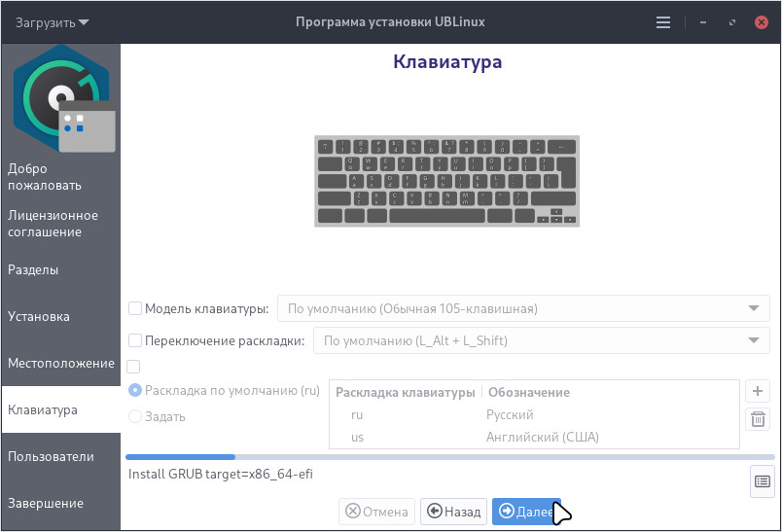Click the installation progress bar
Screen dimensions: 782x532
point(450,457)
